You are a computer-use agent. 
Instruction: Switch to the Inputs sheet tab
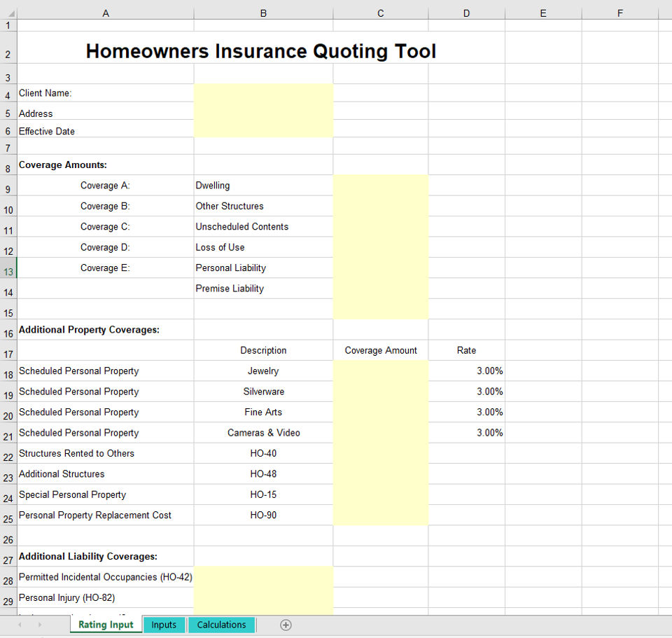(x=164, y=625)
